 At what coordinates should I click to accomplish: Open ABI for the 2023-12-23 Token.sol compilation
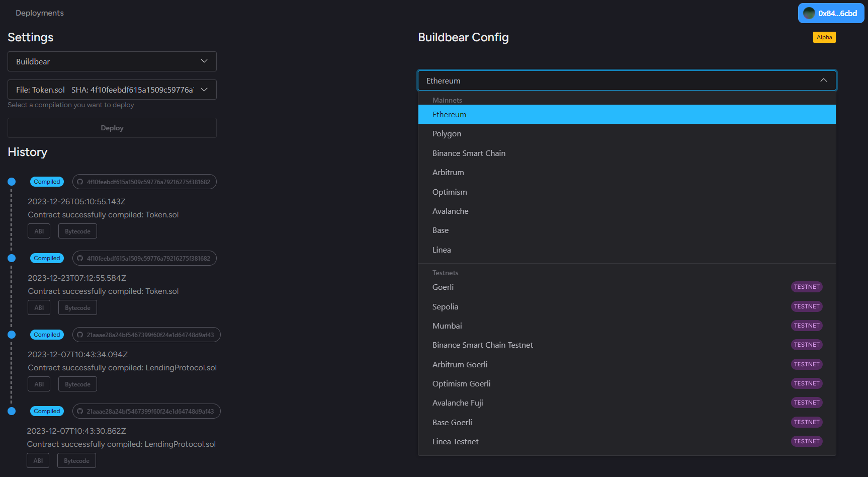39,307
